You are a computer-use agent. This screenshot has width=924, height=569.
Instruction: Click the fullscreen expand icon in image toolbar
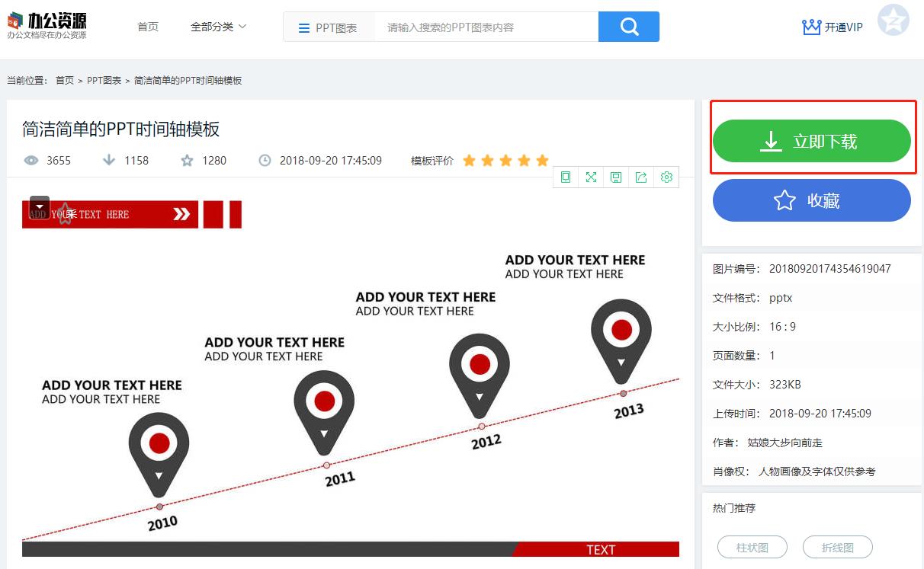(x=591, y=177)
